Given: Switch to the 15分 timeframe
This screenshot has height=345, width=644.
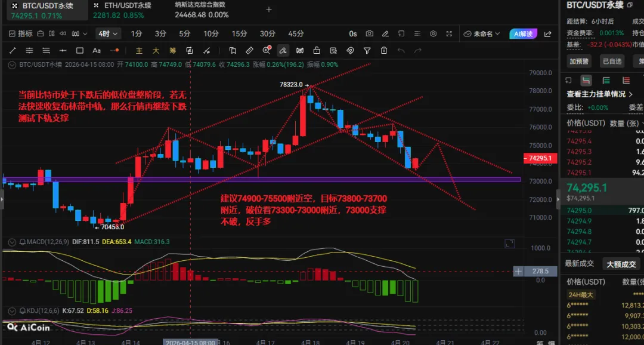Looking at the screenshot, I should pyautogui.click(x=239, y=33).
